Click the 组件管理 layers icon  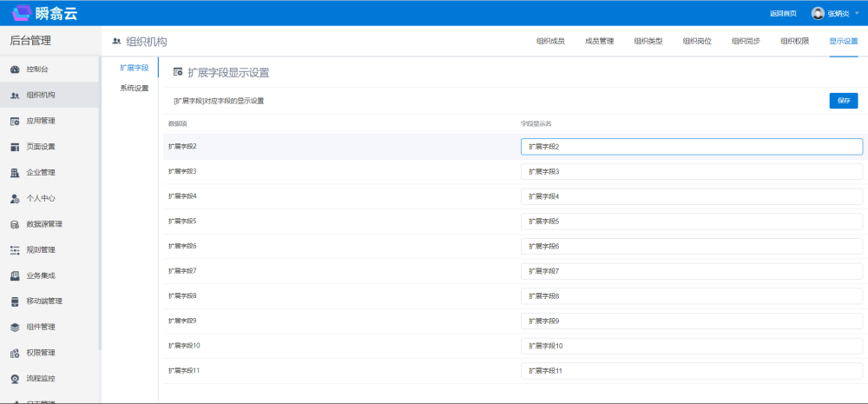point(15,328)
